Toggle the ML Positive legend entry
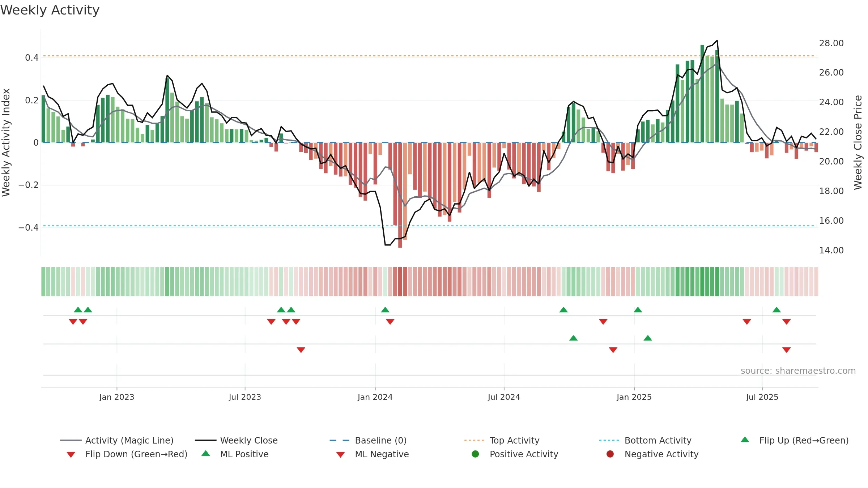This screenshot has height=488, width=868. (x=235, y=454)
